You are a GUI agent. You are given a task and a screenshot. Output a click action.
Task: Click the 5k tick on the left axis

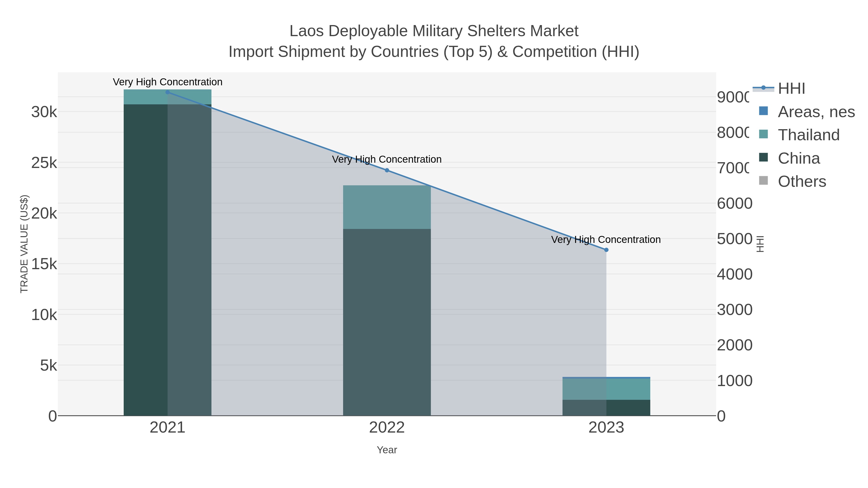point(48,365)
